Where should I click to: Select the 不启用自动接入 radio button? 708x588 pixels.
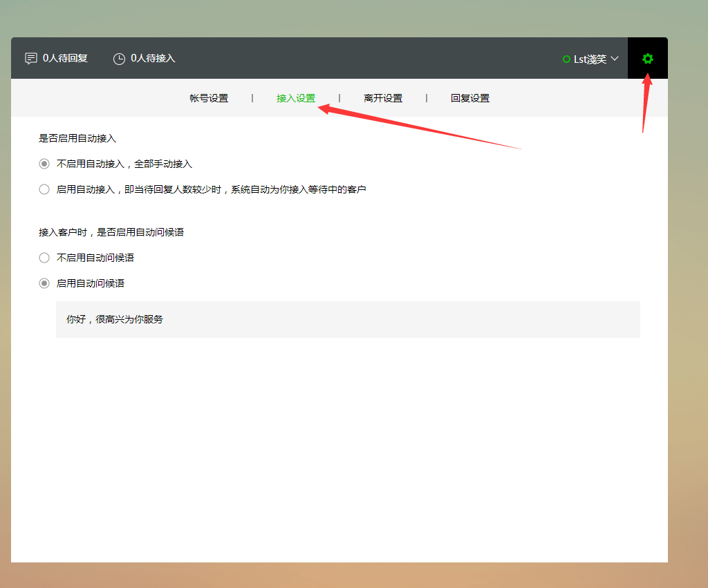(44, 164)
